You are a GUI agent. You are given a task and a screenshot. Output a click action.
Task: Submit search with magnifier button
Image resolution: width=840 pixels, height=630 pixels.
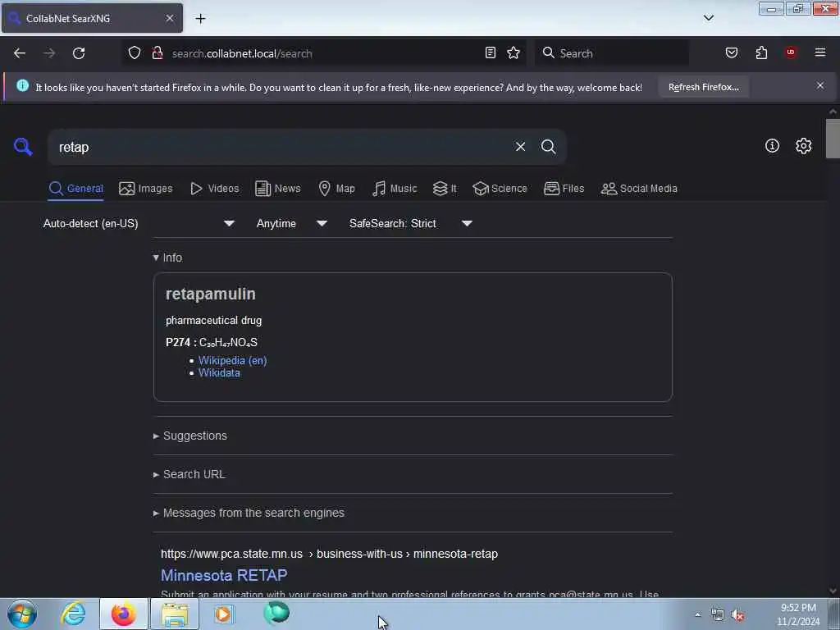coord(548,147)
